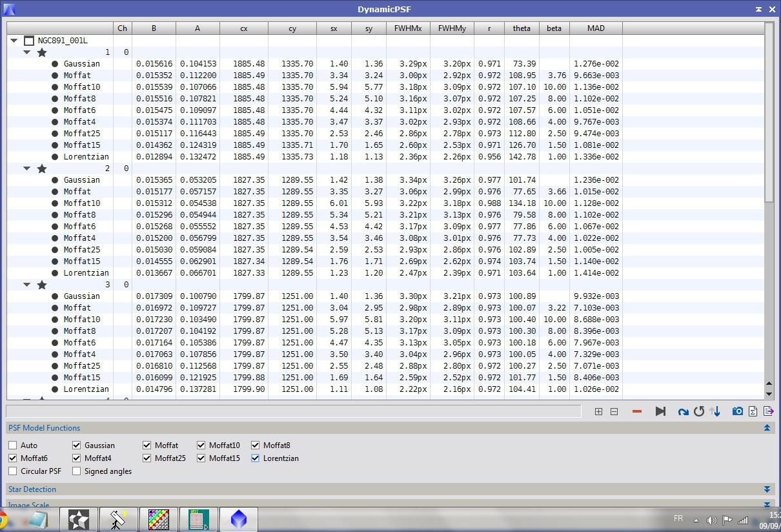Screen dimensions: 781x532
Task: Click the volume speaker icon in the system tray
Action: pos(711,520)
